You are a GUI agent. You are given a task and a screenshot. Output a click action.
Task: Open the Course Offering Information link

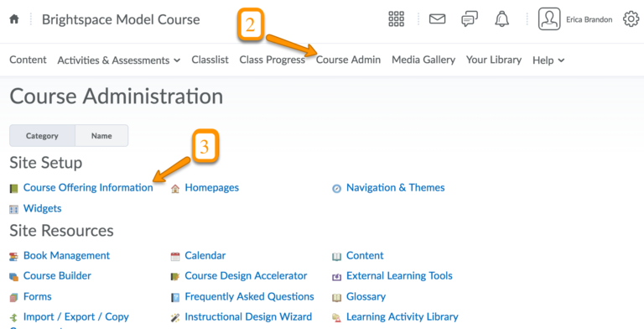[x=88, y=187]
